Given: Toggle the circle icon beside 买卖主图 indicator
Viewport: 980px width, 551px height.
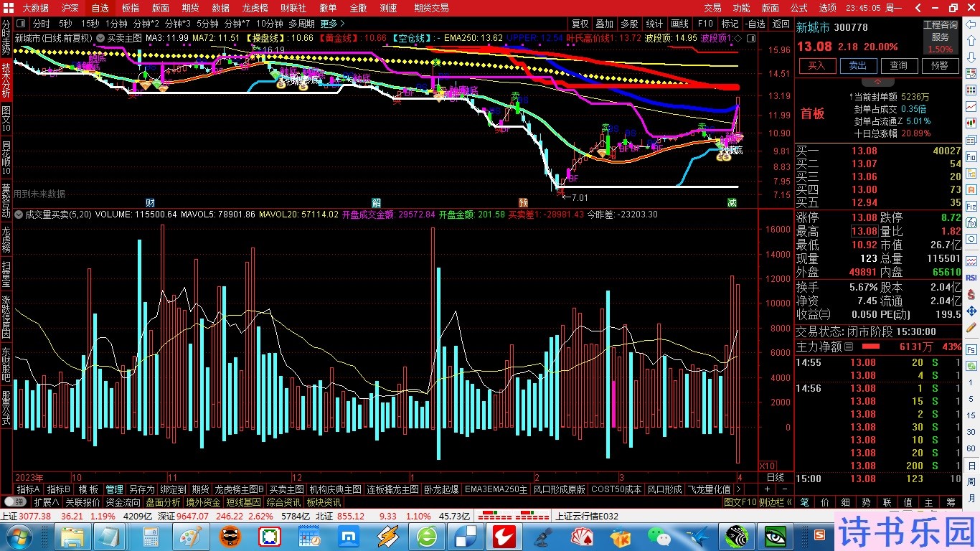Looking at the screenshot, I should click(x=100, y=37).
